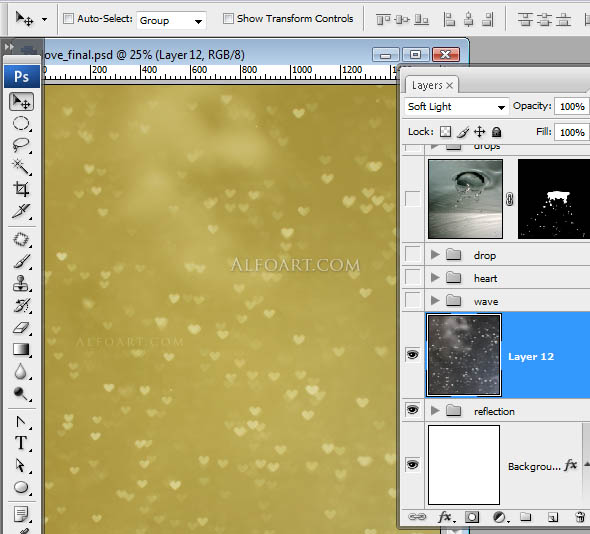
Task: Hide Layer 12 with eye icon
Action: click(412, 355)
